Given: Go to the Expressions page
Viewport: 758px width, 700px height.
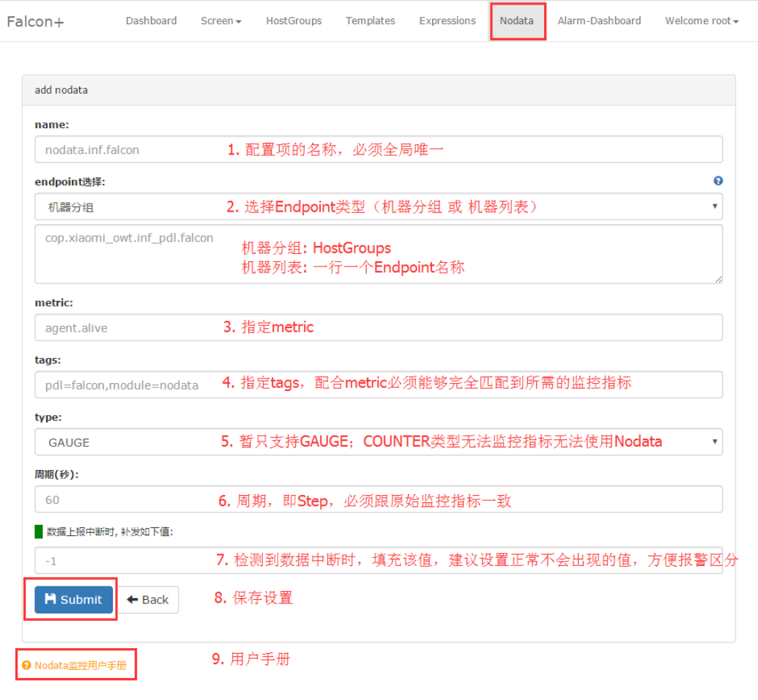Looking at the screenshot, I should click(x=447, y=21).
